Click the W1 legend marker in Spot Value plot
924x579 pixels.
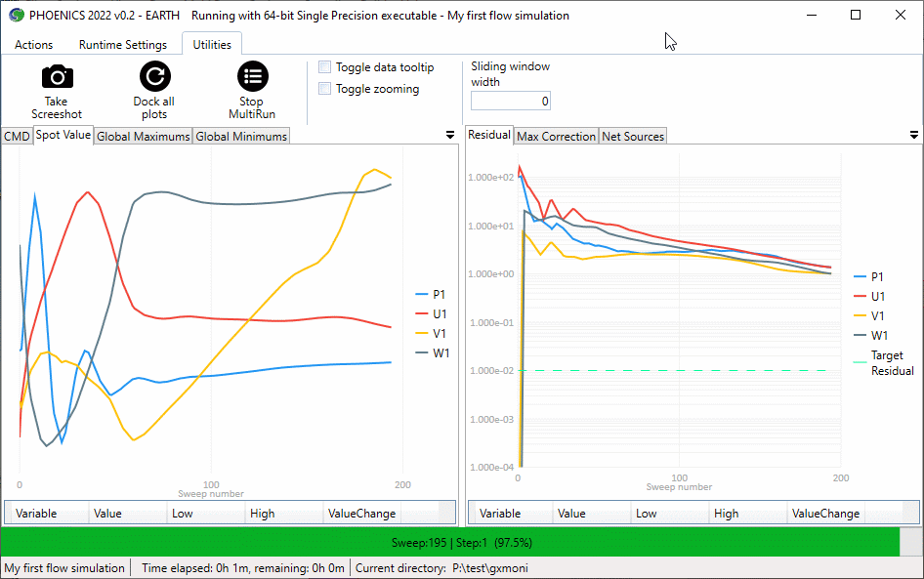tap(422, 353)
